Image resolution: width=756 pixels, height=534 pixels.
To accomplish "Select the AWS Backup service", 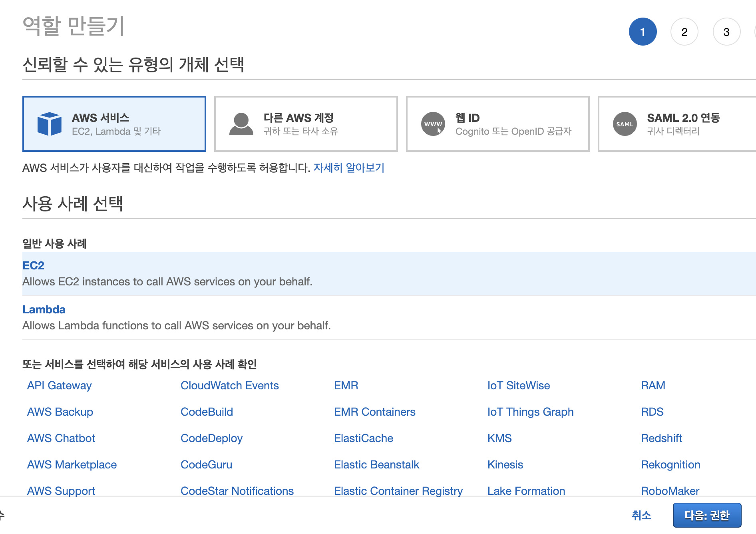I will [x=60, y=412].
